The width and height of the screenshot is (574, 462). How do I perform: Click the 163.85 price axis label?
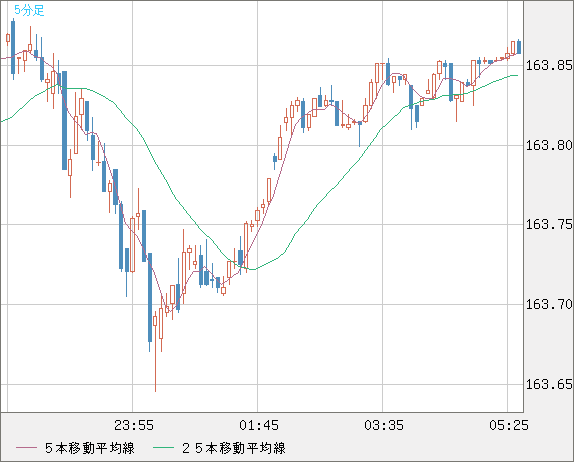pos(549,66)
